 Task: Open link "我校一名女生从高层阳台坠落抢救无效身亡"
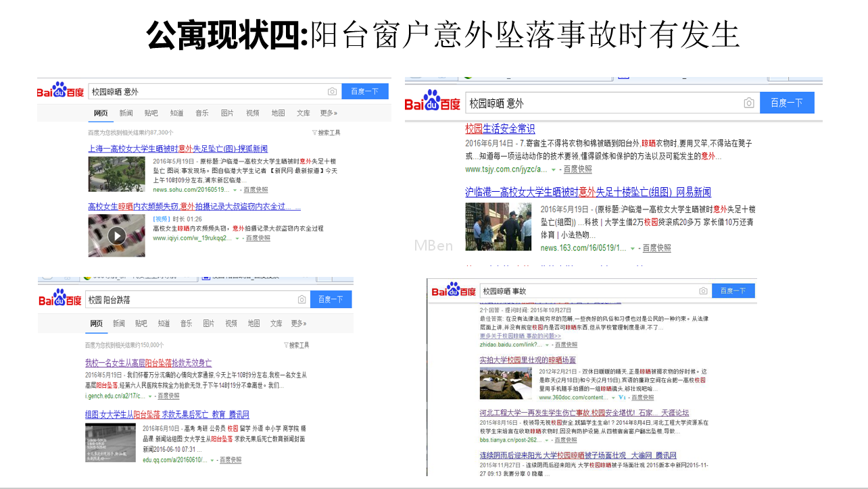point(148,363)
